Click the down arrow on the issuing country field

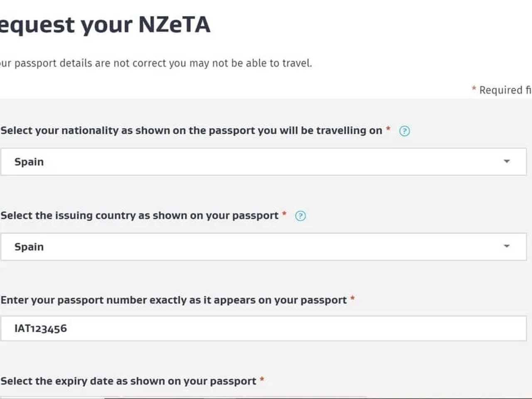click(x=506, y=246)
